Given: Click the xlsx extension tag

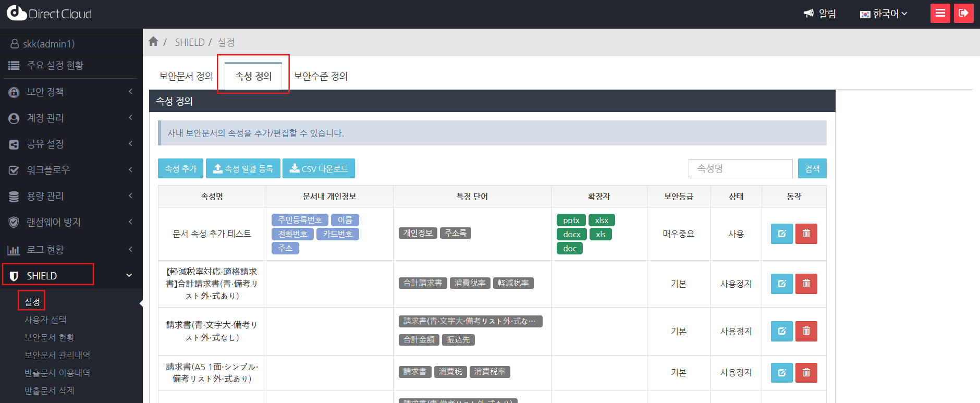Looking at the screenshot, I should click(x=602, y=220).
